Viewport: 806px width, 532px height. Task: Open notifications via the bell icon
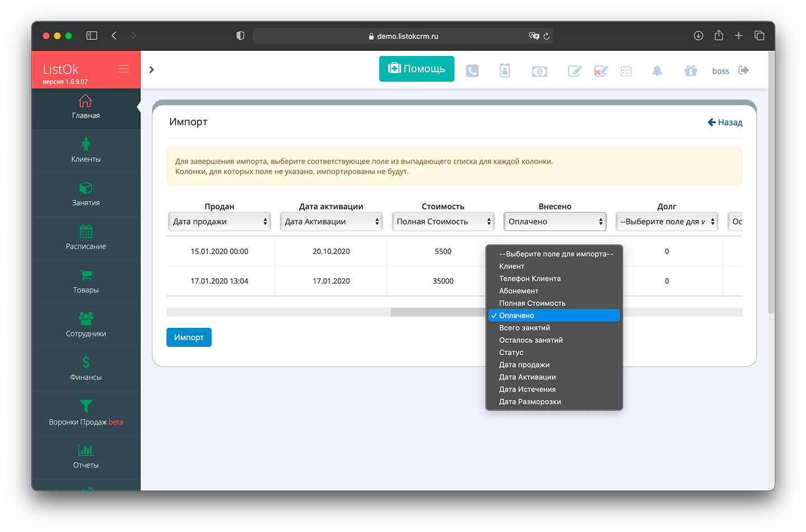[657, 70]
